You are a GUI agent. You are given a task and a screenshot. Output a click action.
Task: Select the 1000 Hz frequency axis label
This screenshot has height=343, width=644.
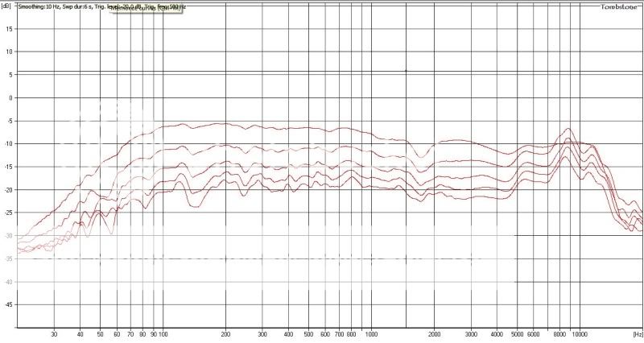tap(371, 333)
